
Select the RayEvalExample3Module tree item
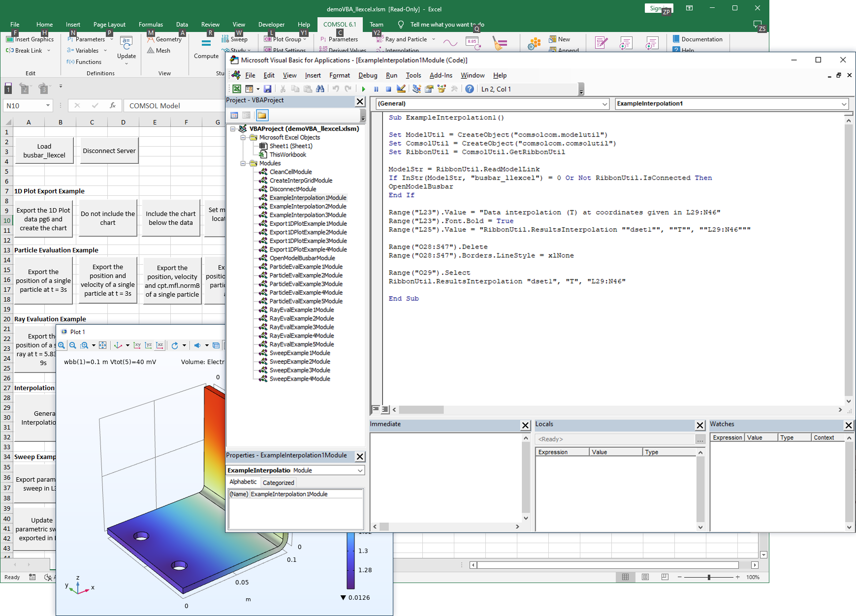(x=302, y=327)
